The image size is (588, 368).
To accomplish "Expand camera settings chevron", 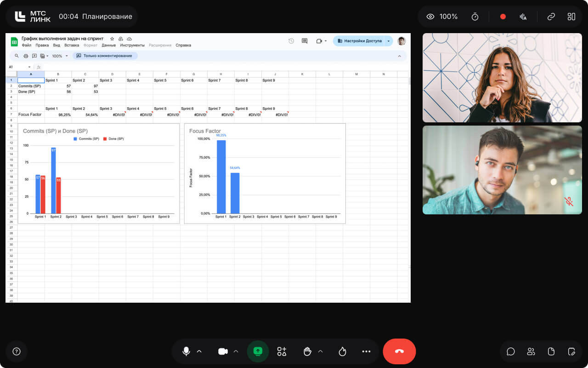I will pyautogui.click(x=236, y=351).
